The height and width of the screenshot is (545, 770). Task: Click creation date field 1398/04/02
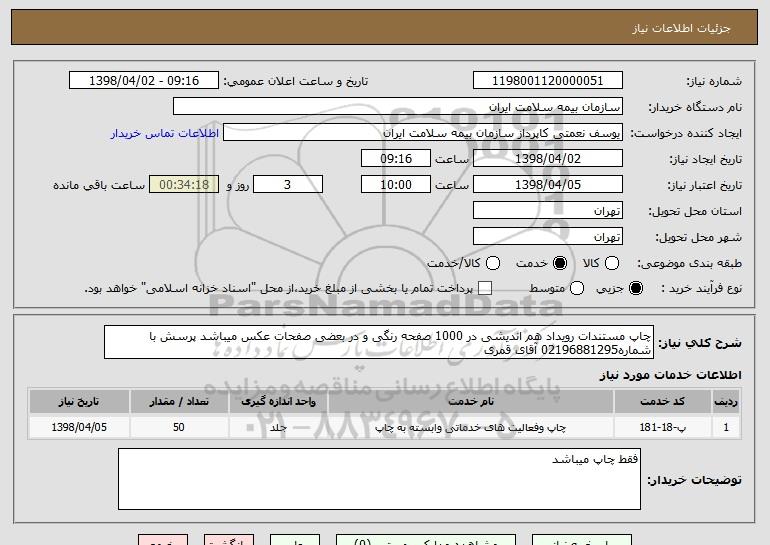pyautogui.click(x=548, y=159)
